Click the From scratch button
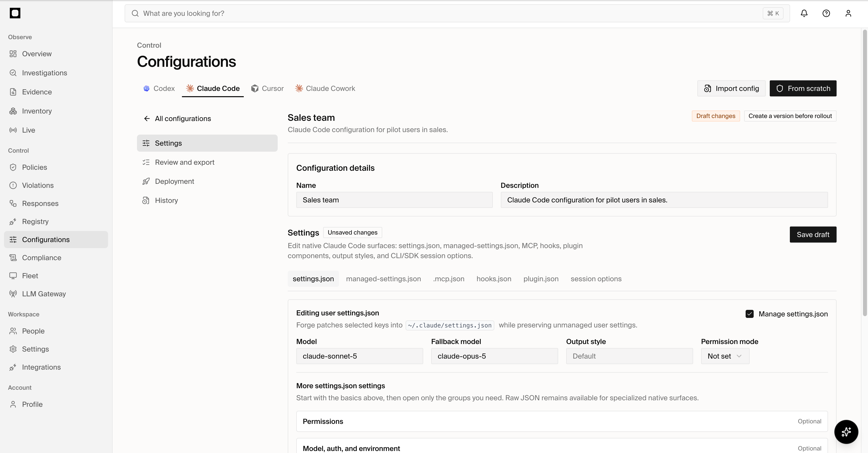 coord(803,88)
